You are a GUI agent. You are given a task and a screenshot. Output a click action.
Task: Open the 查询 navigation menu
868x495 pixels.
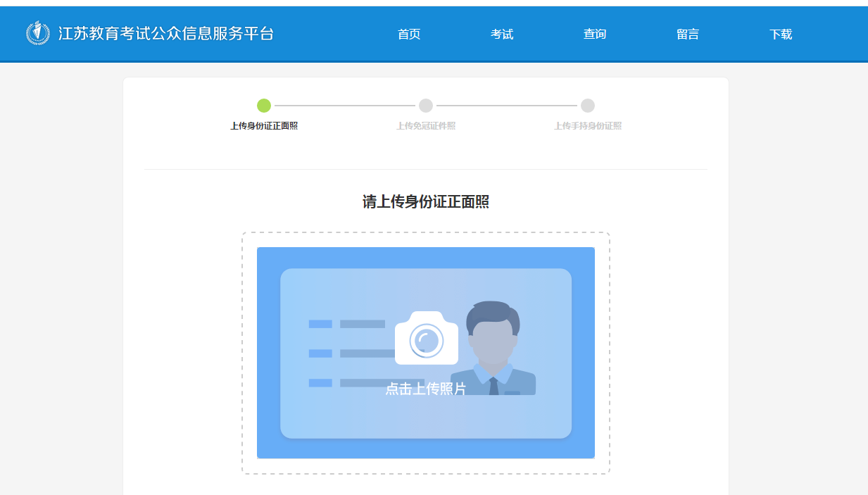tap(595, 34)
